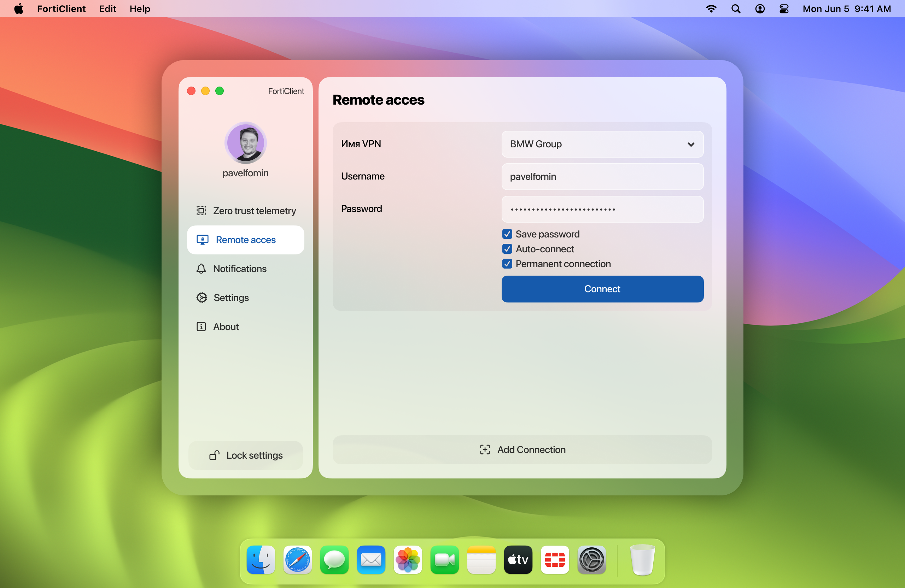Viewport: 905px width, 588px height.
Task: Click Add Connection button
Action: click(522, 449)
